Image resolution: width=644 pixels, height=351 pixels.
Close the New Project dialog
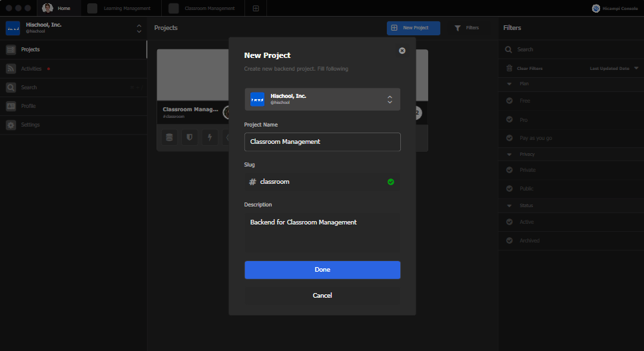click(x=402, y=51)
